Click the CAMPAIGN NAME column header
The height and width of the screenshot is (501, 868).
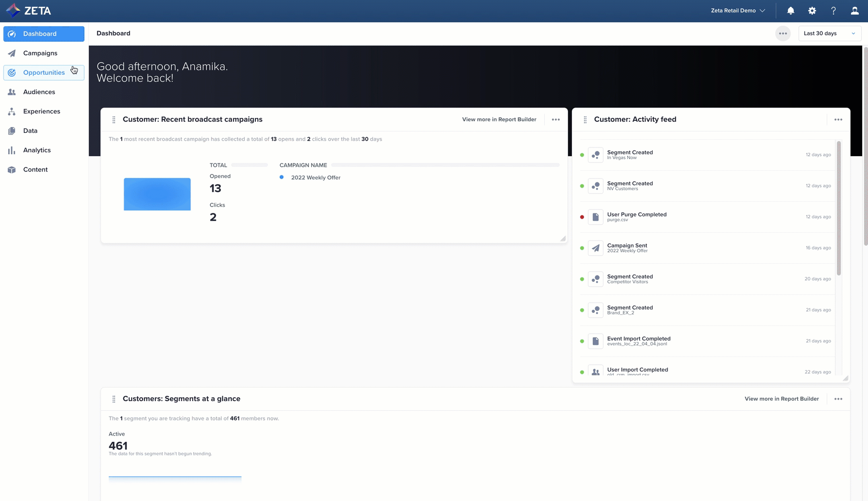click(303, 165)
